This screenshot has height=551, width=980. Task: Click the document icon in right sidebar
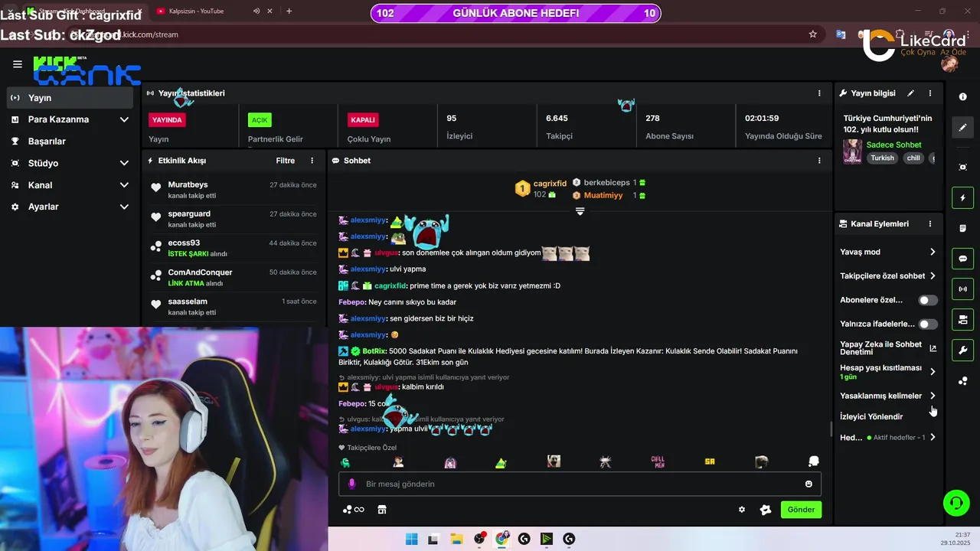(x=962, y=229)
